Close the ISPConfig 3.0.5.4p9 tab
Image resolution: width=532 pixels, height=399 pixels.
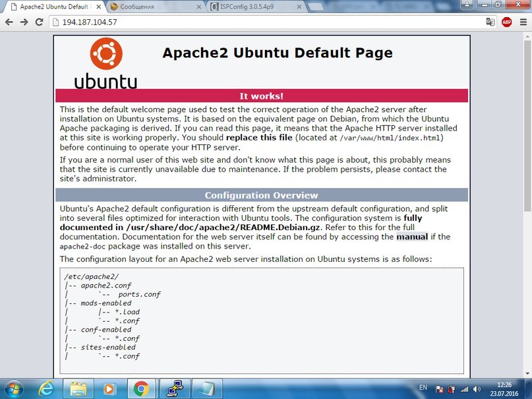click(299, 7)
